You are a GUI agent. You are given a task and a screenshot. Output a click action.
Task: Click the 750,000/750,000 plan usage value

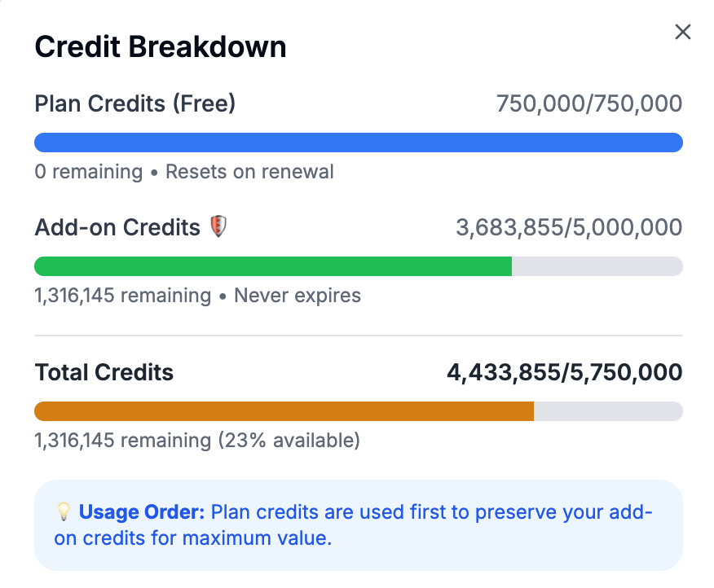click(589, 104)
